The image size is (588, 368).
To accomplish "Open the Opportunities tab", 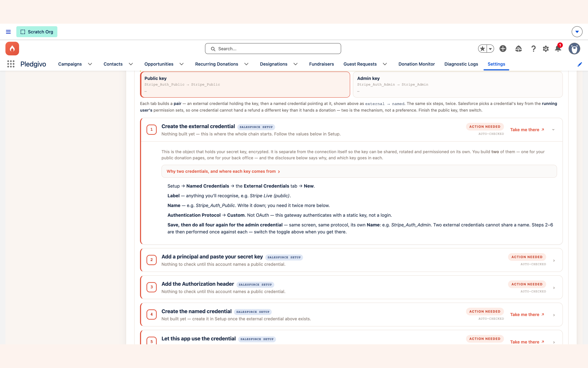I will pos(159,64).
